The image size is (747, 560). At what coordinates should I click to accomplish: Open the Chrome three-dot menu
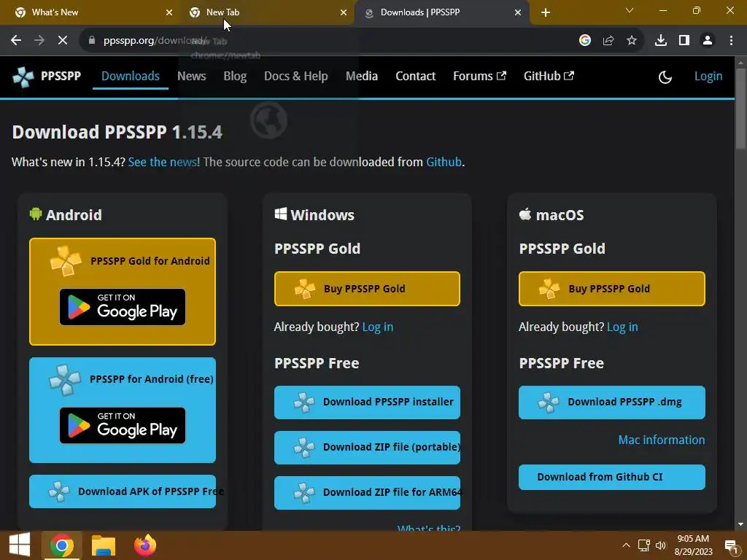click(x=731, y=41)
